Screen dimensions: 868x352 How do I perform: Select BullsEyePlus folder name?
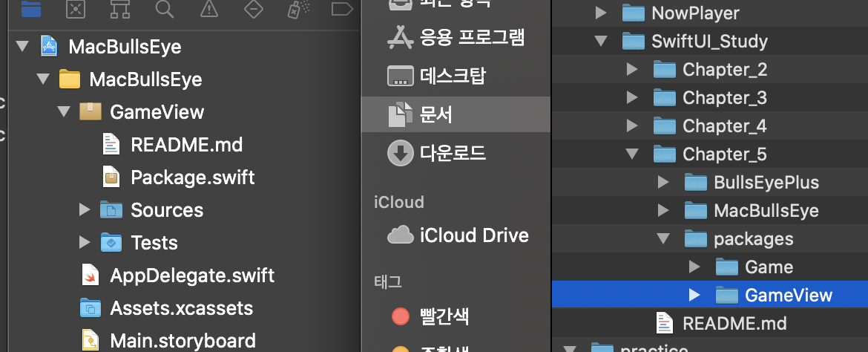point(766,183)
